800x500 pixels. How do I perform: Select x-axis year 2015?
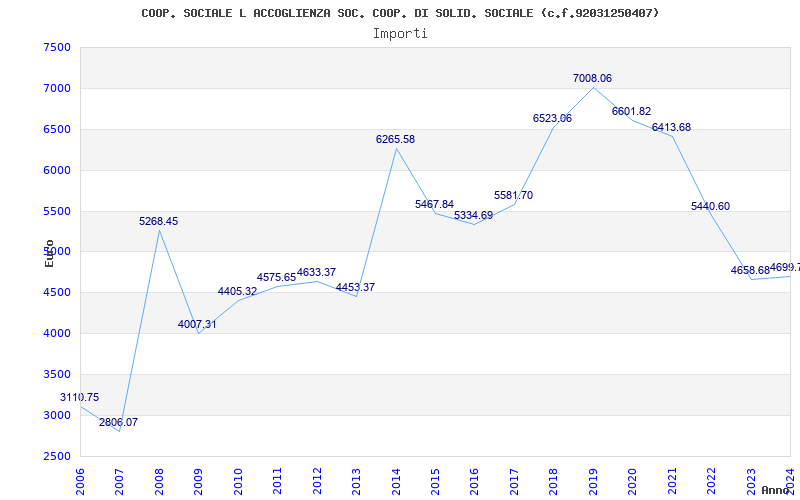pos(435,481)
